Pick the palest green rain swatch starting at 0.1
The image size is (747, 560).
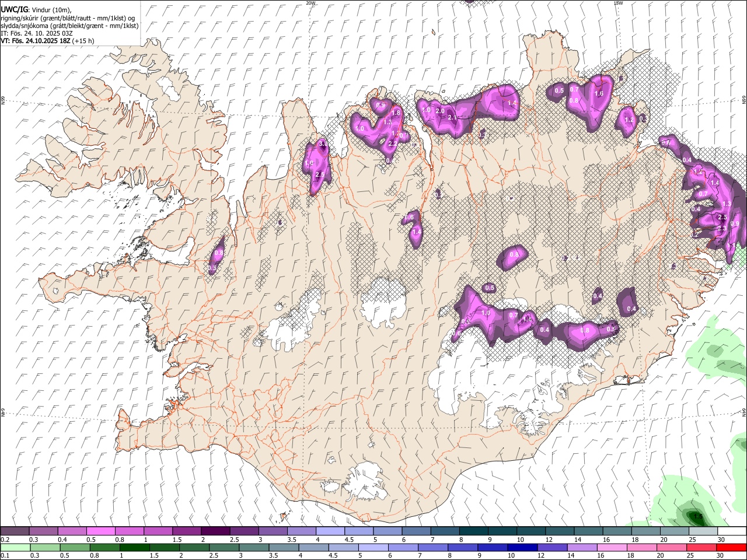(x=15, y=547)
